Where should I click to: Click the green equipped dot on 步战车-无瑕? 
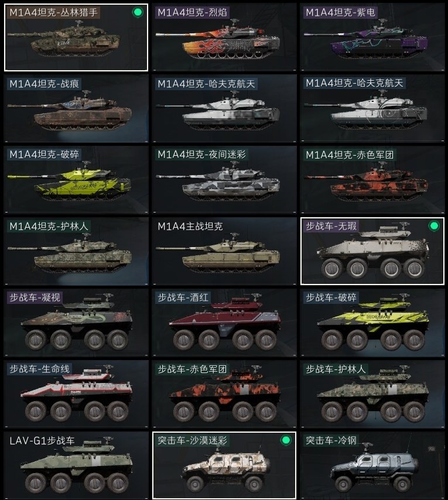(x=434, y=226)
